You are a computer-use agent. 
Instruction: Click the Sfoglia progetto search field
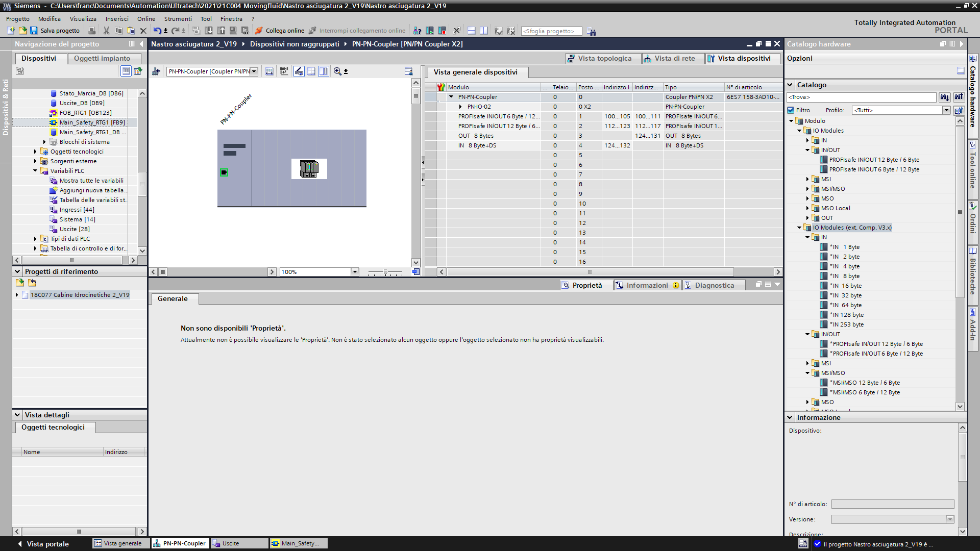551,31
